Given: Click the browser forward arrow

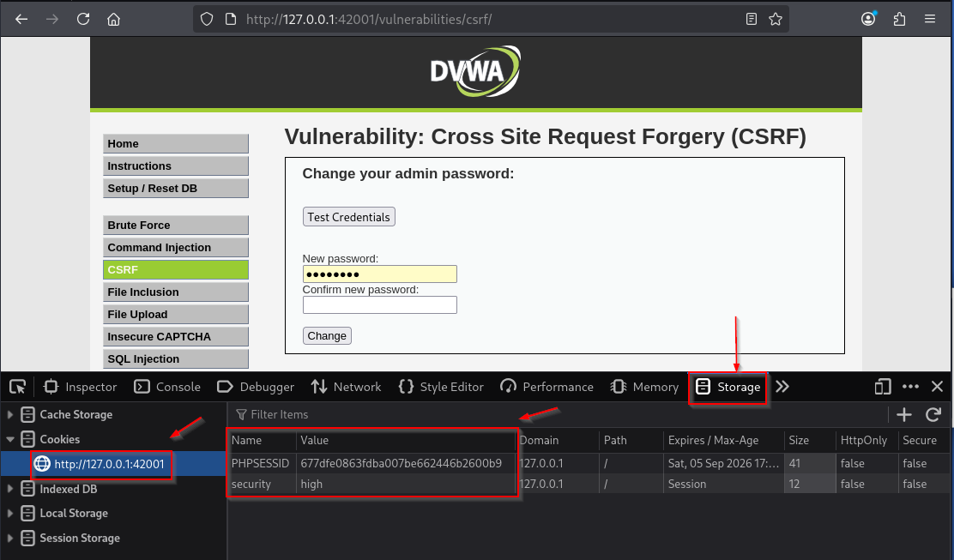Looking at the screenshot, I should (52, 19).
